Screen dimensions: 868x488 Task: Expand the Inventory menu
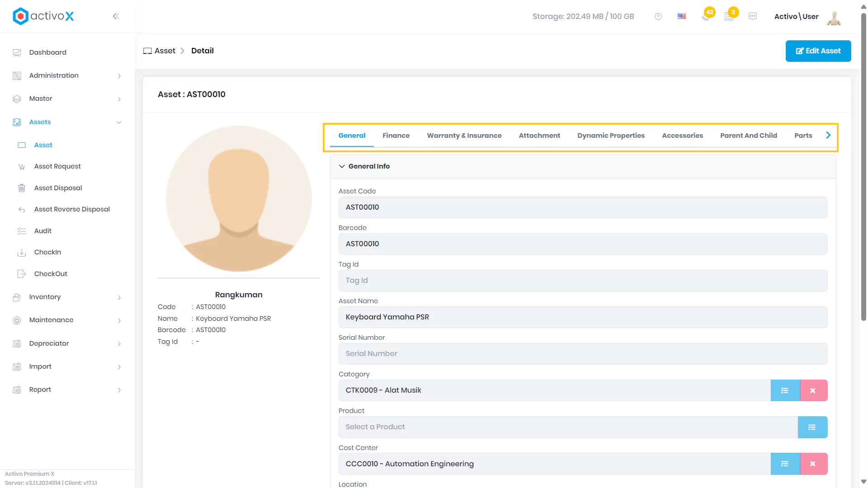[67, 297]
